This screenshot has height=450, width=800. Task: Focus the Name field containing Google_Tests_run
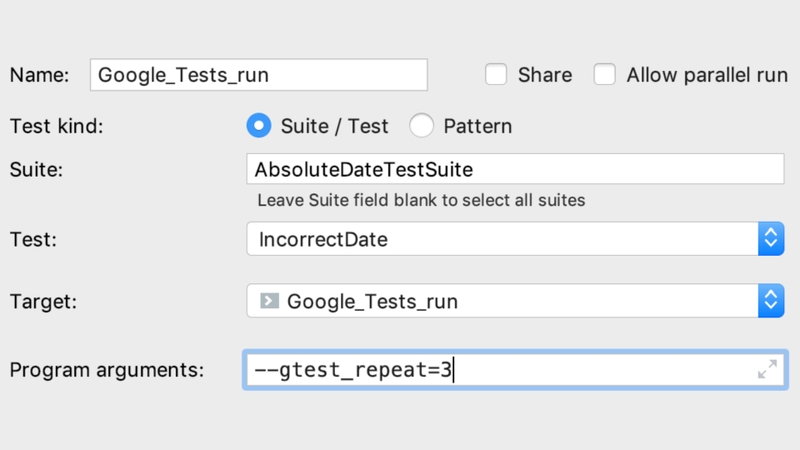pos(258,75)
